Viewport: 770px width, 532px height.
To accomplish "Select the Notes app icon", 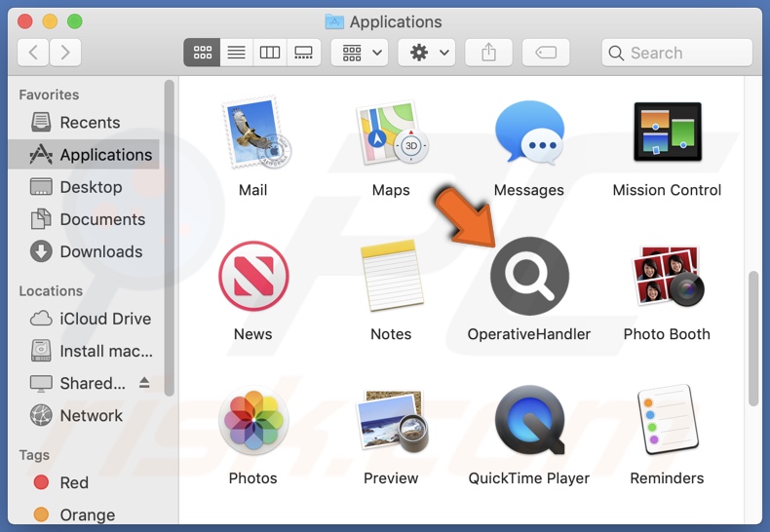I will click(392, 276).
